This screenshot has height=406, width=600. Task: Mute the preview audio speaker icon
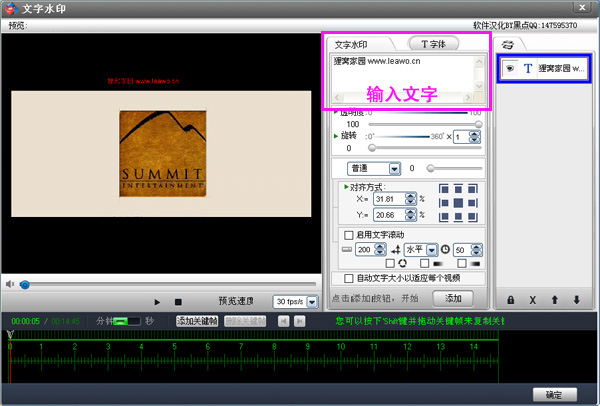(x=10, y=284)
